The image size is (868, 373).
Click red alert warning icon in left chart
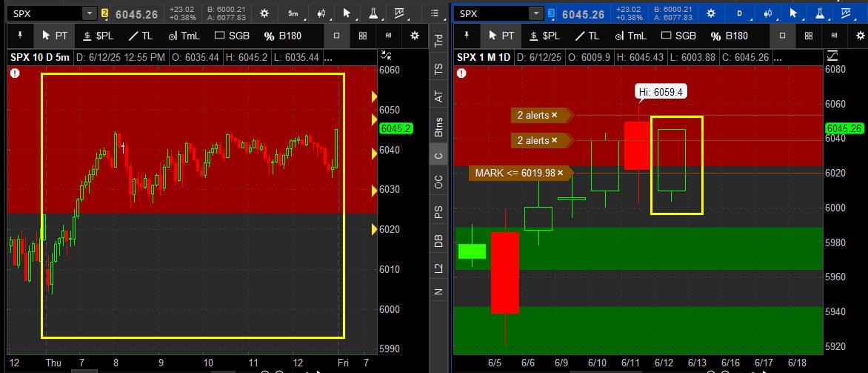tap(14, 73)
